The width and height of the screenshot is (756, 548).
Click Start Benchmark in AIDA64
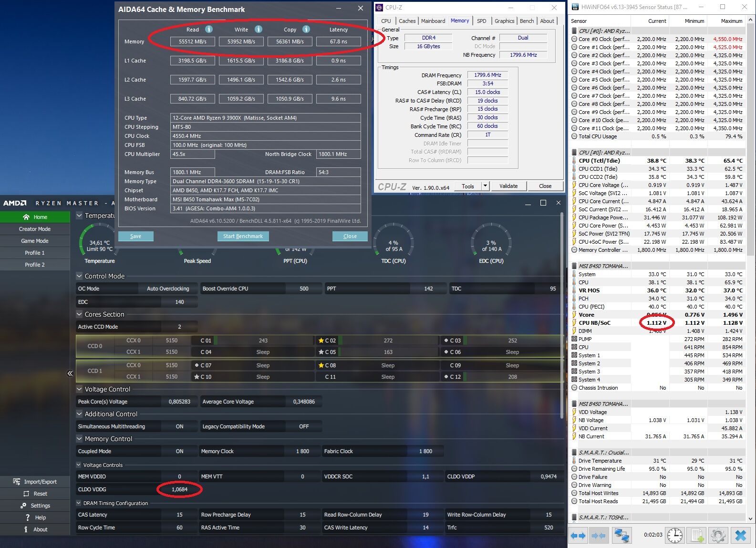[x=243, y=236]
